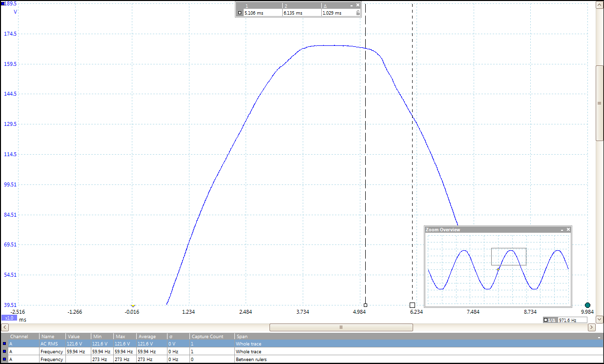This screenshot has width=604, height=364.
Task: Click the x1.0 time axis zoom button
Action: click(9, 318)
